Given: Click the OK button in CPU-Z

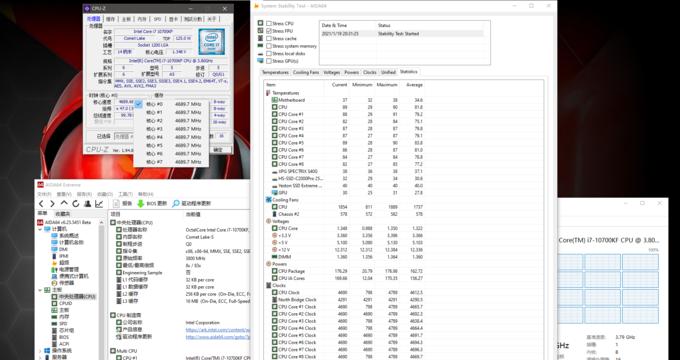Looking at the screenshot, I should (x=218, y=150).
